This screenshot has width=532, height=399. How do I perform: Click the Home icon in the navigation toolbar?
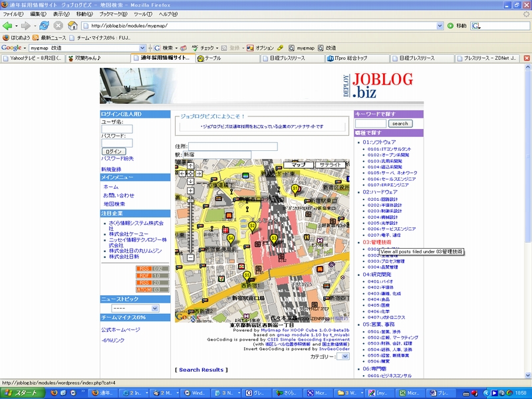coord(71,25)
